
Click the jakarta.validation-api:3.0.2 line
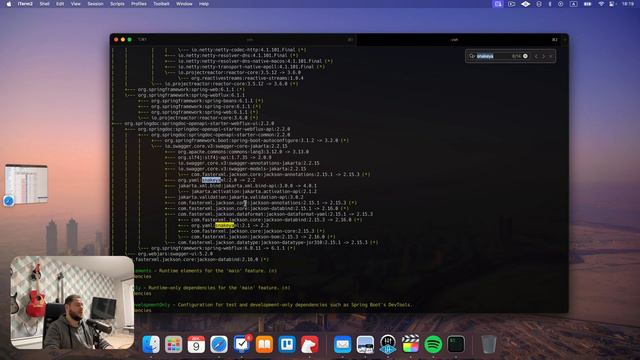click(240, 197)
